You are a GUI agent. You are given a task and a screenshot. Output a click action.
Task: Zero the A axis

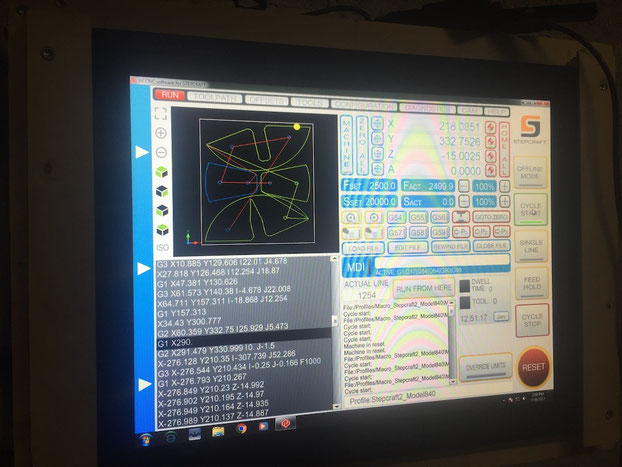click(x=377, y=169)
